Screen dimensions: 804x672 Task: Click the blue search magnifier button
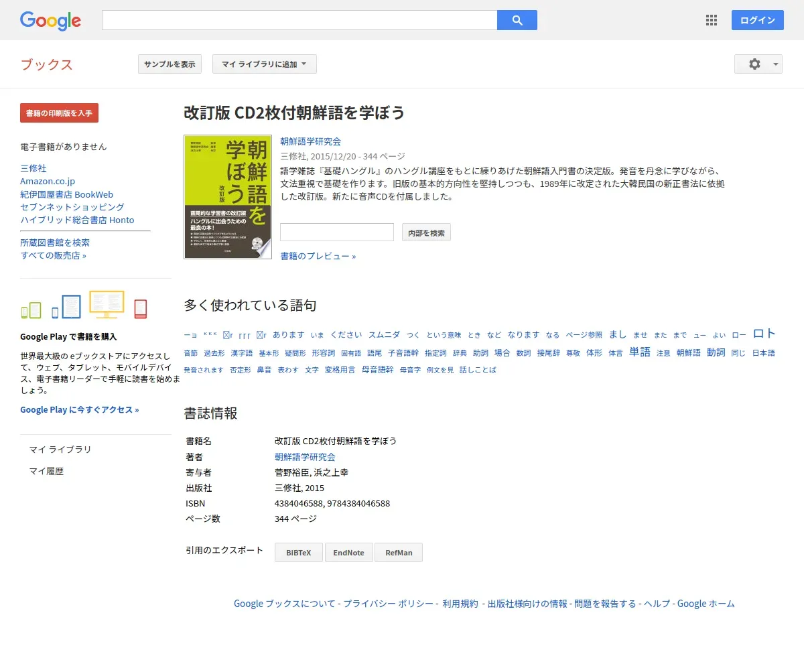(x=517, y=20)
